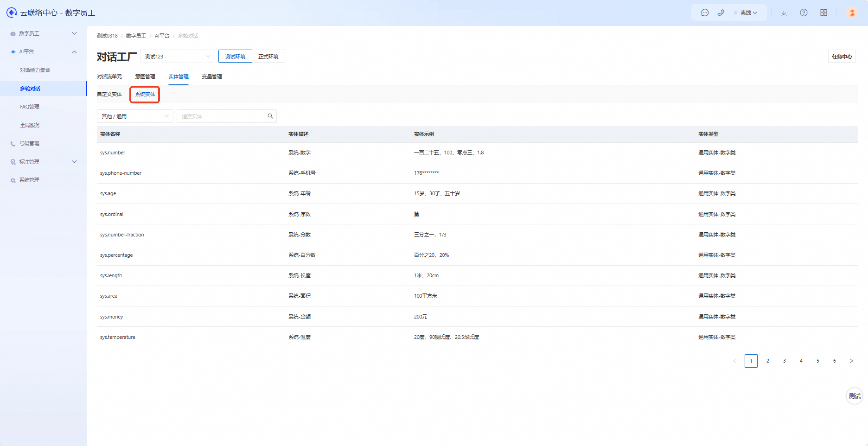Go to page 2
This screenshot has width=868, height=446.
pyautogui.click(x=768, y=361)
